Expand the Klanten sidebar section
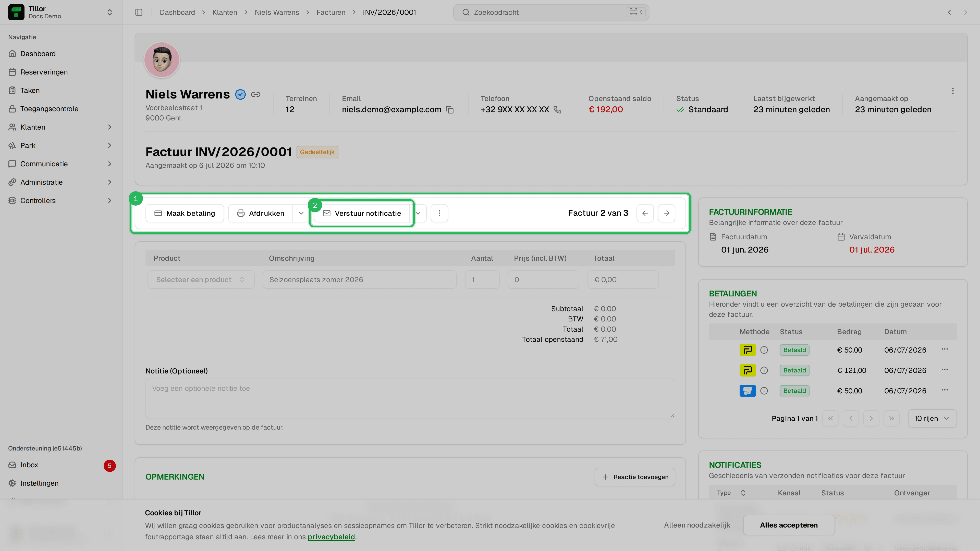The width and height of the screenshot is (980, 551). 61,127
